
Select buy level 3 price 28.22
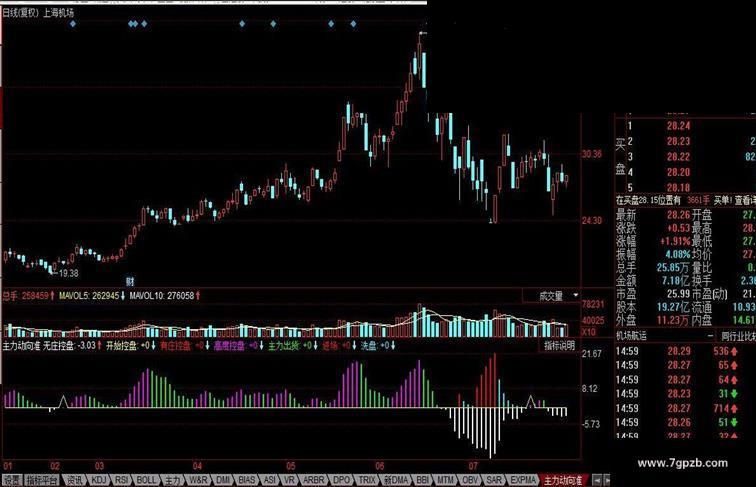pos(678,157)
